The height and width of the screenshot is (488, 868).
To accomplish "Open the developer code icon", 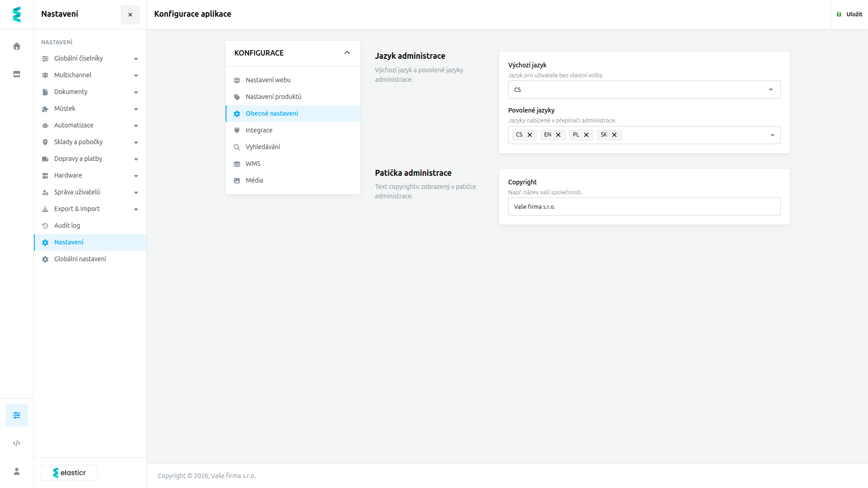I will coord(17,443).
